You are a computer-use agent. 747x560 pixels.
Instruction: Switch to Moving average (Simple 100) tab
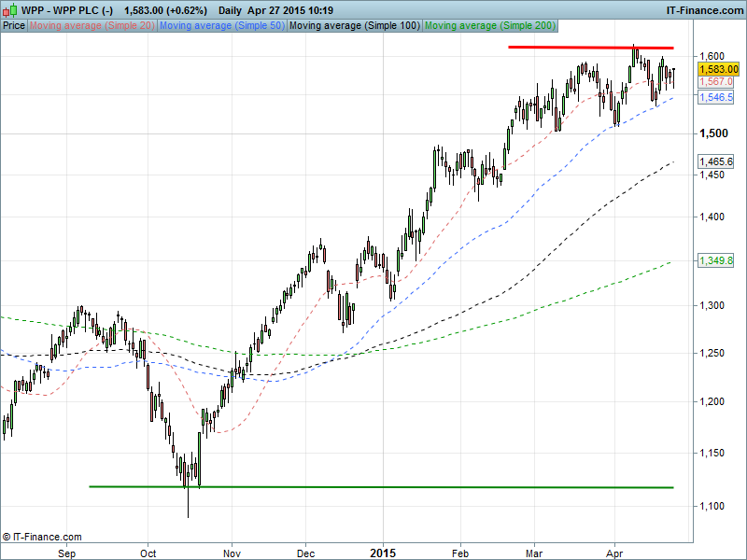pyautogui.click(x=354, y=26)
